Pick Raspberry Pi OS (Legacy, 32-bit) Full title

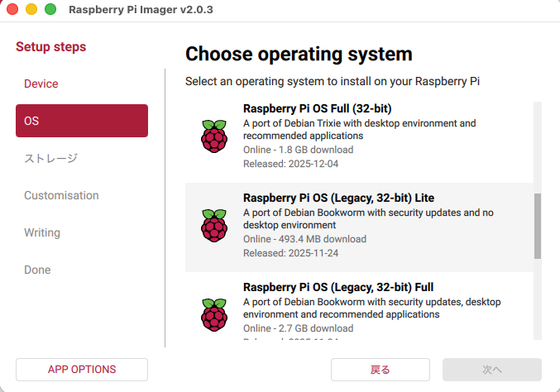click(x=338, y=287)
